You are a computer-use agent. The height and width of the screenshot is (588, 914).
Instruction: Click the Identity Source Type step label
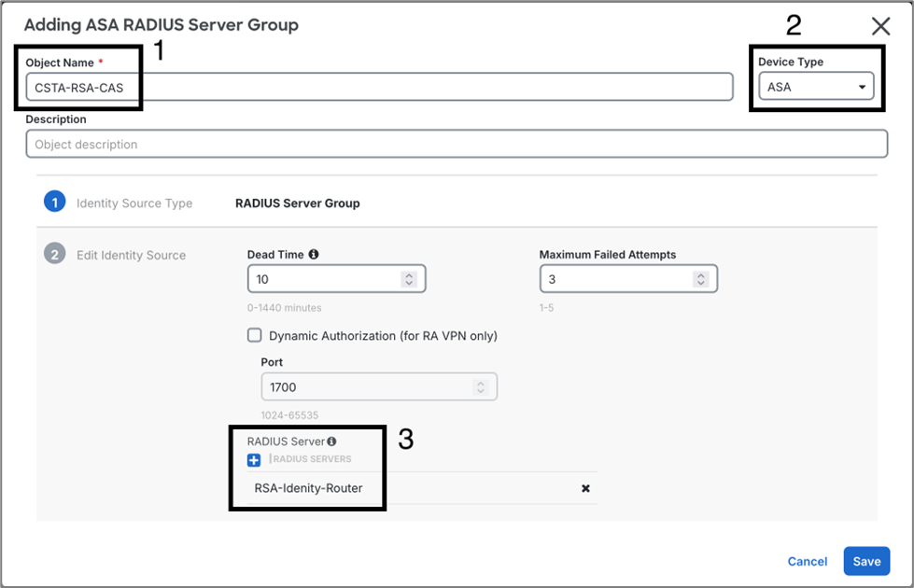tap(134, 203)
